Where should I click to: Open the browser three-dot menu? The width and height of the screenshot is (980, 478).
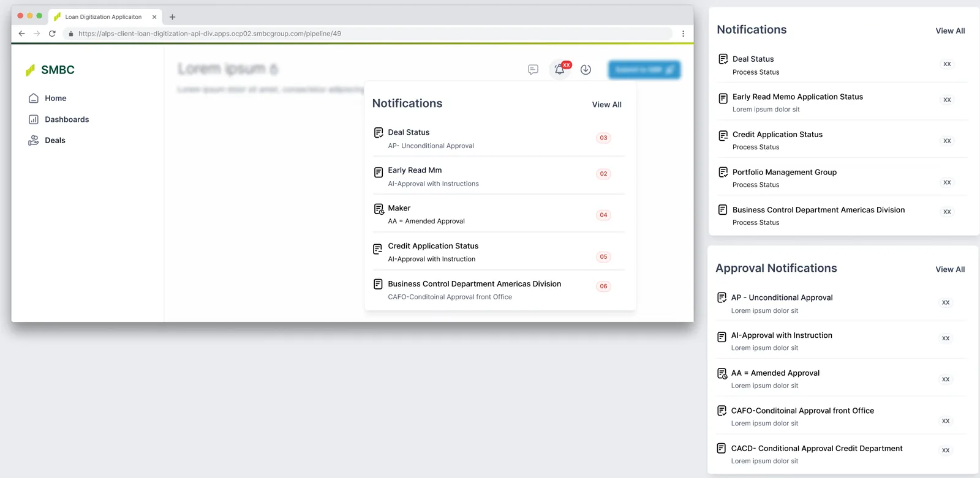coord(683,34)
